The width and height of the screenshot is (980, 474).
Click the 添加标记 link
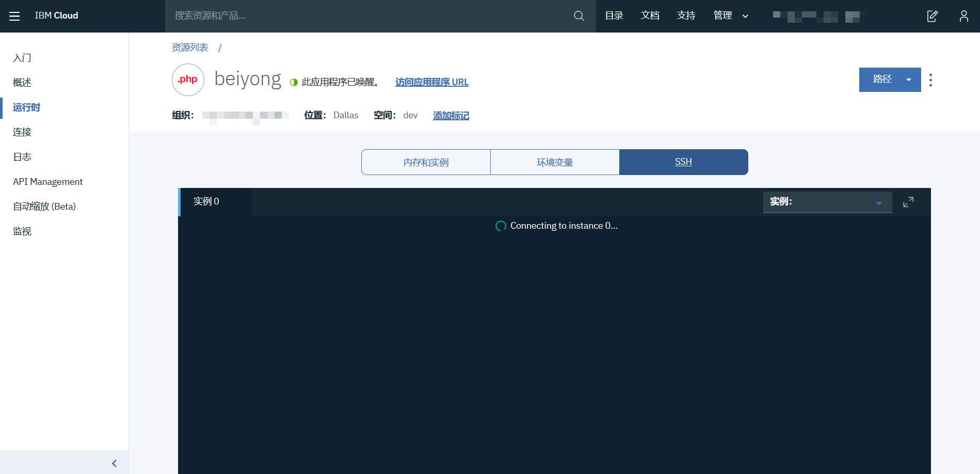[451, 116]
